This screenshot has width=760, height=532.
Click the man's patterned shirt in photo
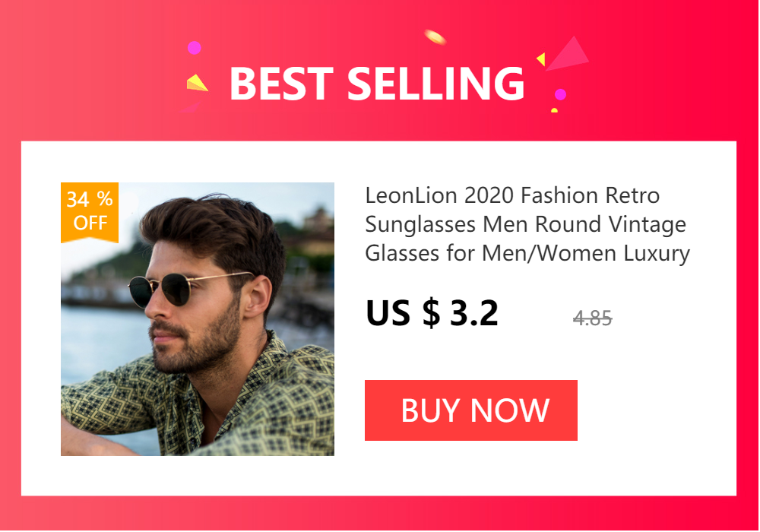(204, 402)
